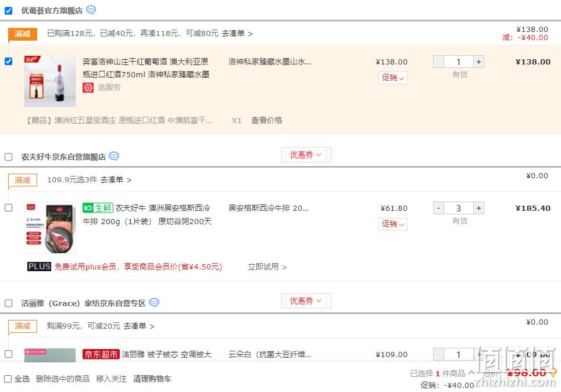Click the orange 满减 tag in 优葡荟 store
Screen dimensions: 561x392
[x=23, y=34]
